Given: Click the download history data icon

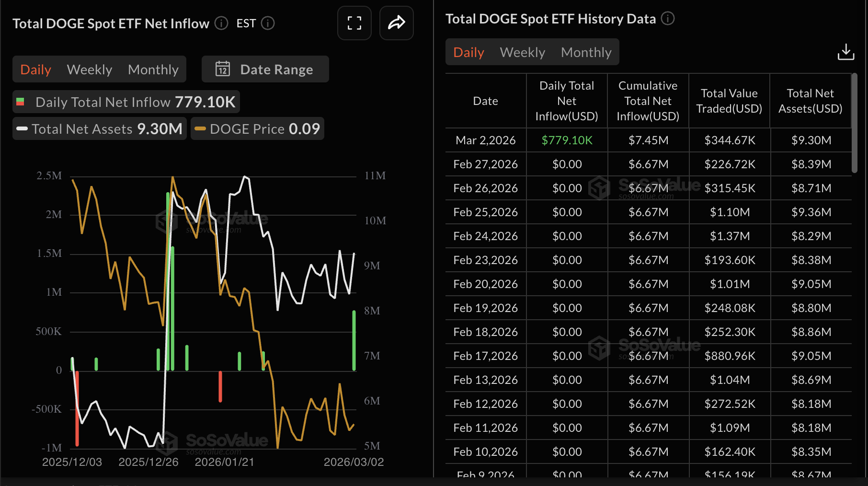Looking at the screenshot, I should click(x=845, y=52).
